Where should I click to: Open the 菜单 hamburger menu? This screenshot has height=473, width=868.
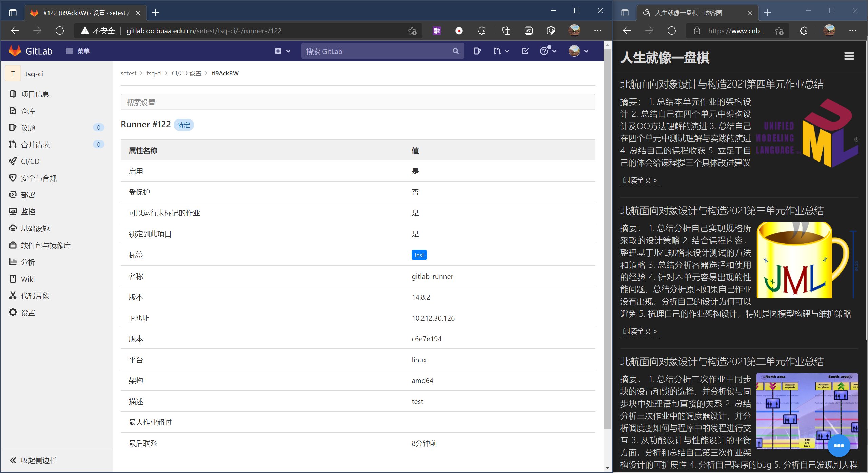(78, 51)
